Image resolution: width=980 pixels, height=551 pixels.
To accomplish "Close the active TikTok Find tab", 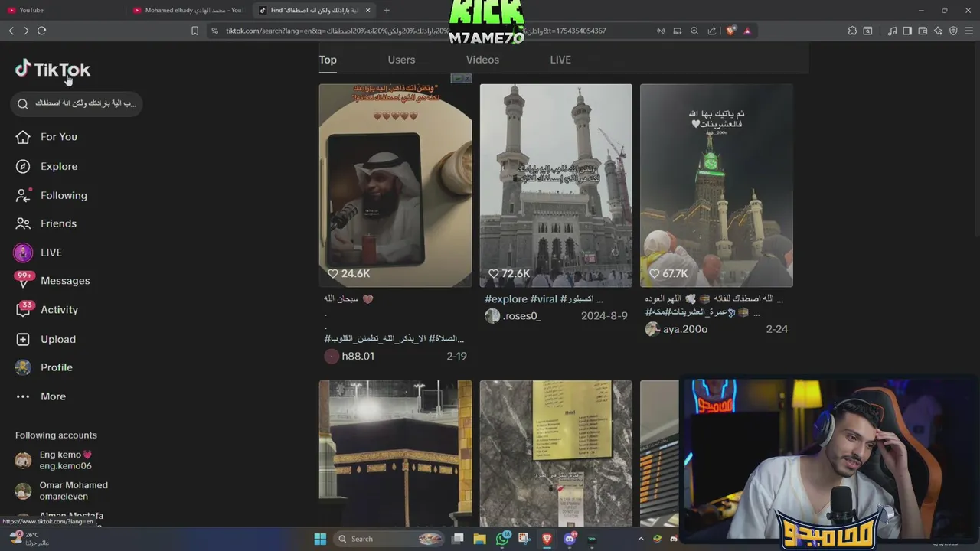I will (x=367, y=10).
